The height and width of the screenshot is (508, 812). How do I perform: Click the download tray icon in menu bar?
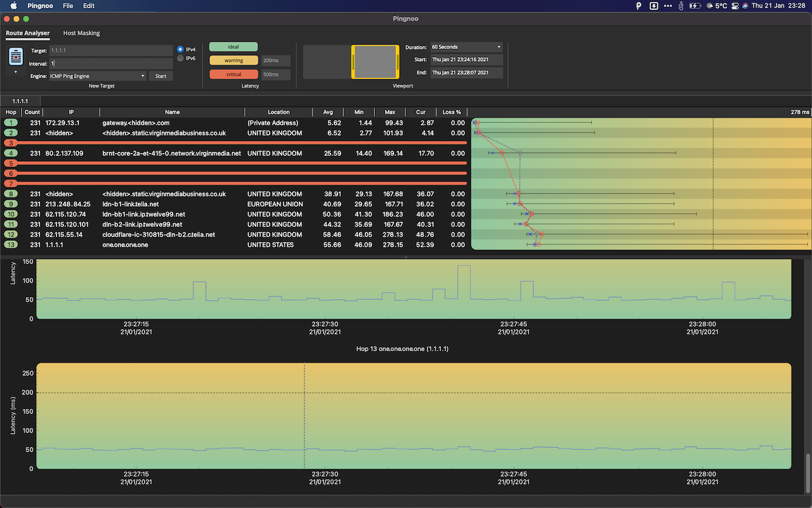pos(653,6)
